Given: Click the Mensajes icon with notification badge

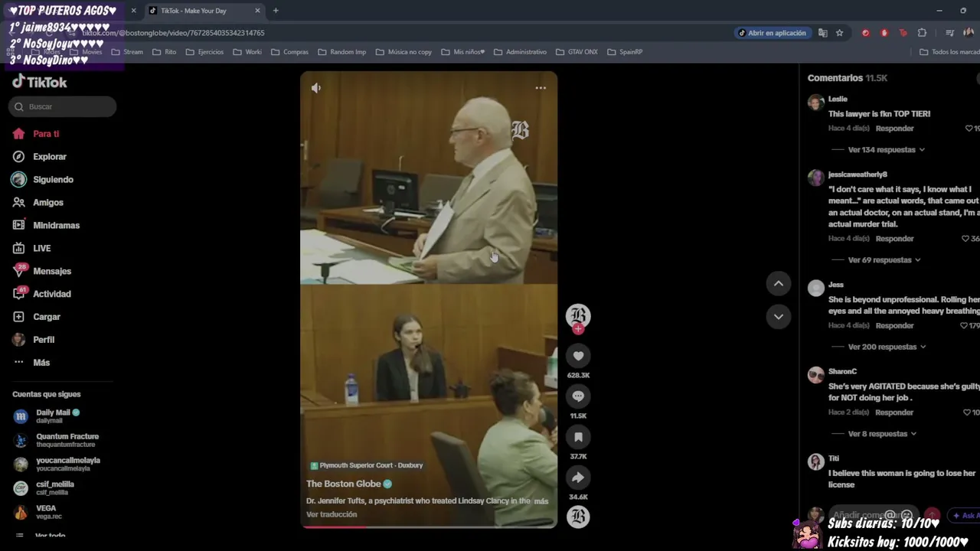Looking at the screenshot, I should [19, 271].
